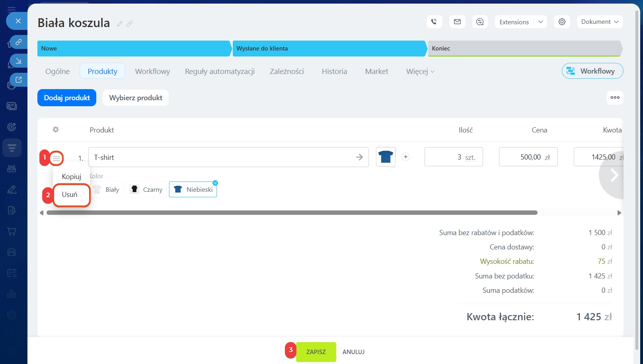The image size is (643, 364).
Task: Open the Dokument dropdown
Action: pyautogui.click(x=600, y=22)
